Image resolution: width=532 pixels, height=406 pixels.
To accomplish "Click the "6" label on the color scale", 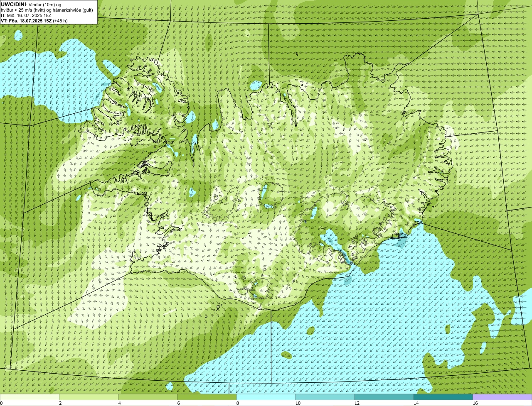I will click(178, 403).
